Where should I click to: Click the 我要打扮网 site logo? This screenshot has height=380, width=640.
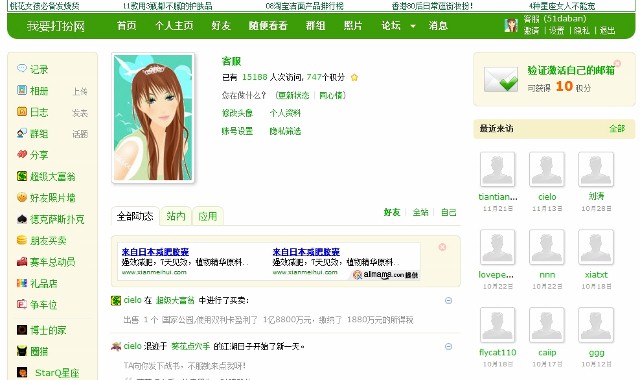coord(56,26)
